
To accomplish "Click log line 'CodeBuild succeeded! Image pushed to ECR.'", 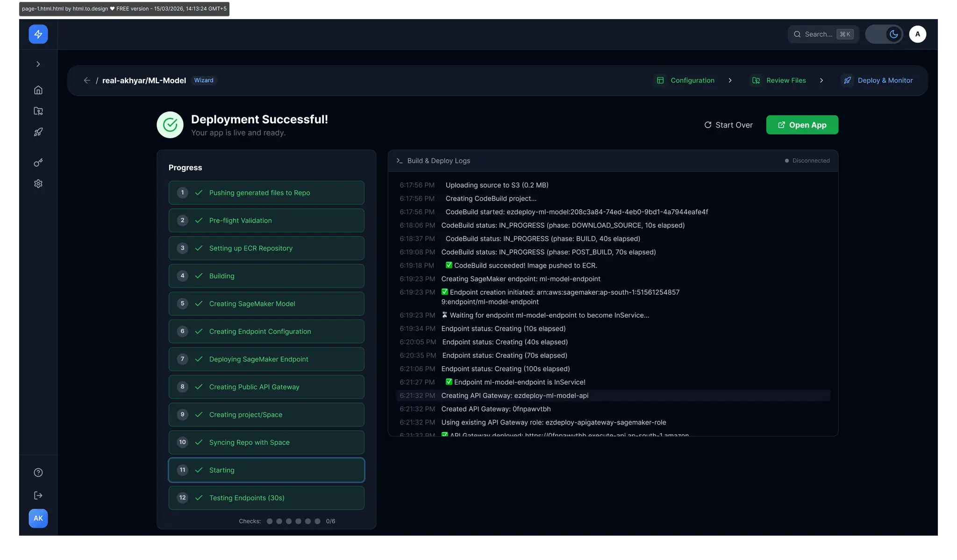I will (521, 265).
